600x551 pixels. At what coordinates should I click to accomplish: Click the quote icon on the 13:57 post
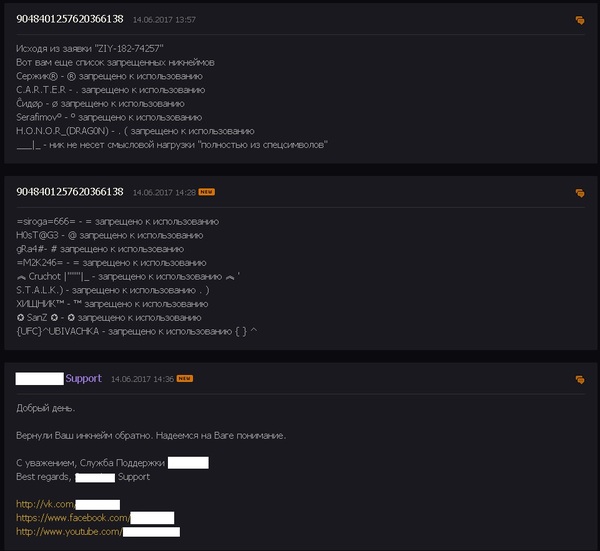click(x=580, y=20)
